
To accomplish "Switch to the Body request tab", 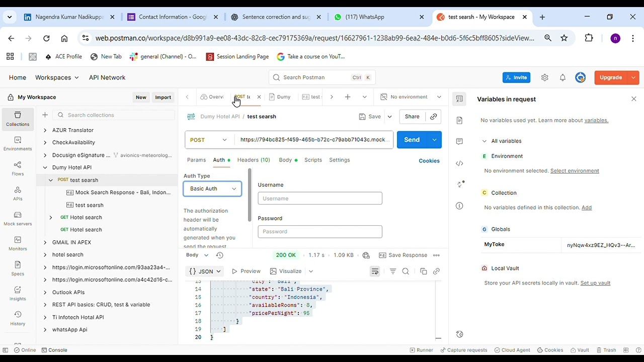I will (x=288, y=160).
